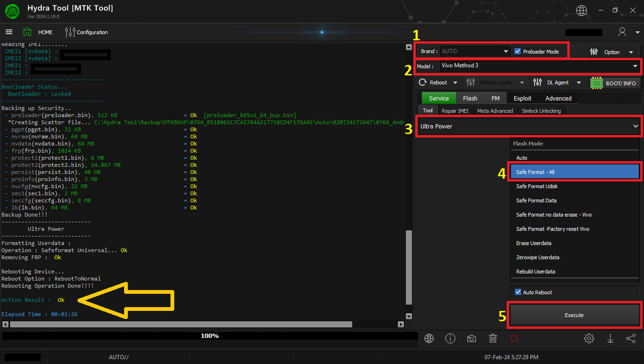The width and height of the screenshot is (644, 364).
Task: Open the user account dropdown arrow
Action: tap(637, 33)
